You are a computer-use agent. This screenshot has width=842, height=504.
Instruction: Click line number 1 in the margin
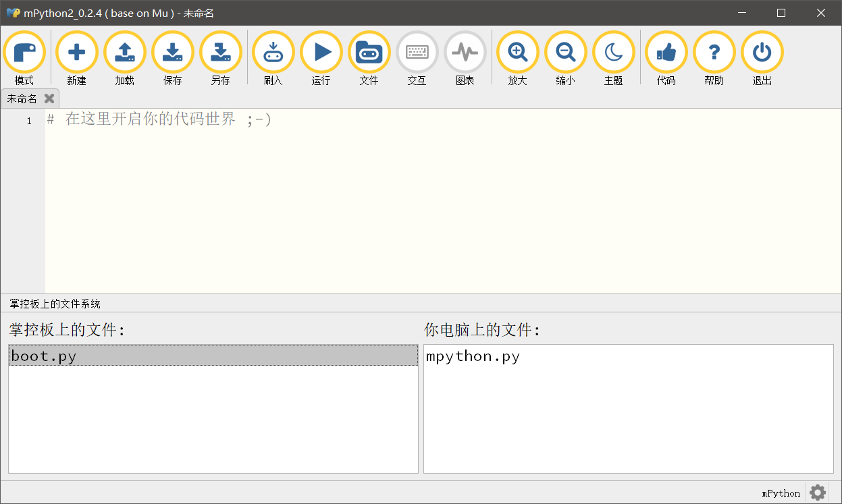tap(29, 121)
